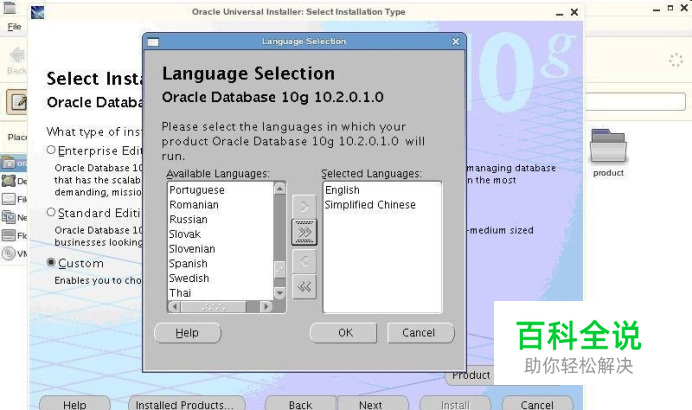Click the camera folder icon in sidebar
Image resolution: width=692 pixels, height=410 pixels.
pos(9,163)
